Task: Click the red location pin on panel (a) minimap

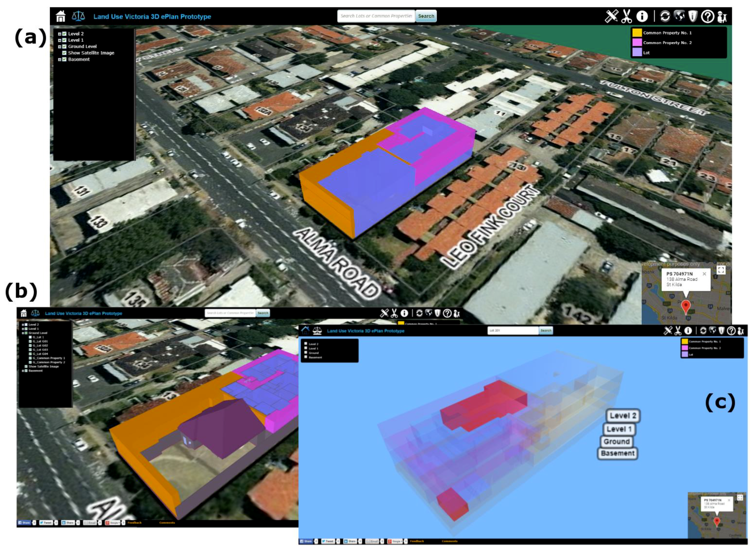Action: (686, 307)
